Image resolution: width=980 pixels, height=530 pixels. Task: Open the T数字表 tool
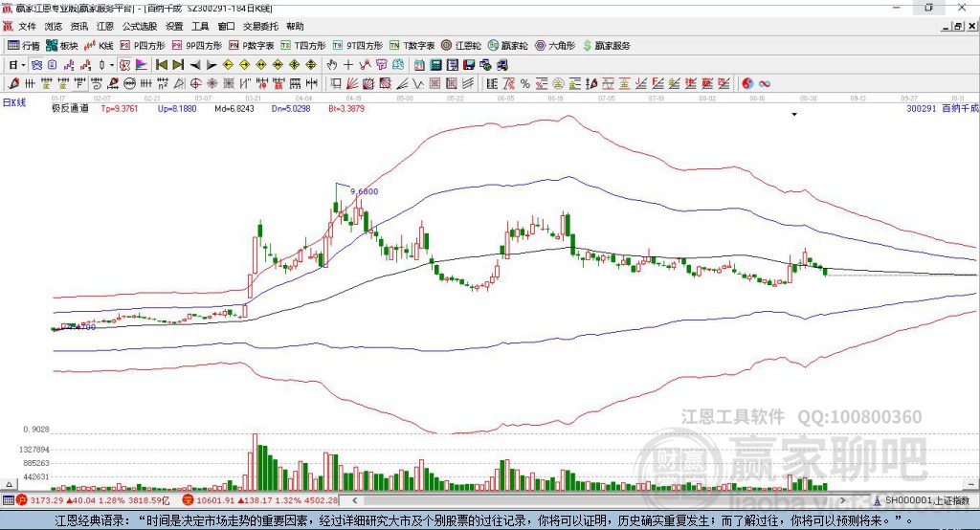pyautogui.click(x=412, y=46)
